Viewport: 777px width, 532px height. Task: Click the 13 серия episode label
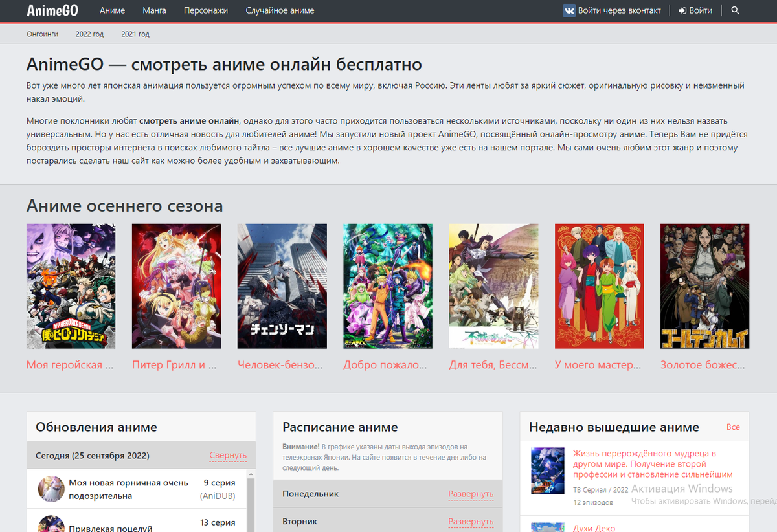click(x=218, y=522)
